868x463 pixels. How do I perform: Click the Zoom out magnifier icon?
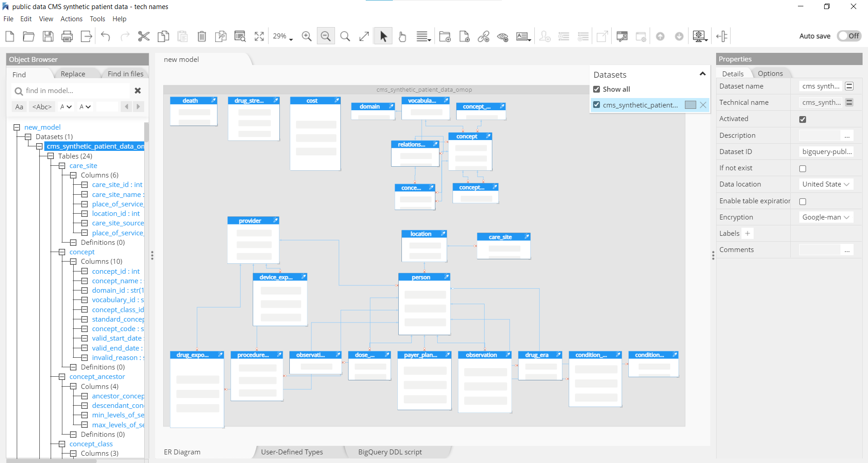pos(325,36)
